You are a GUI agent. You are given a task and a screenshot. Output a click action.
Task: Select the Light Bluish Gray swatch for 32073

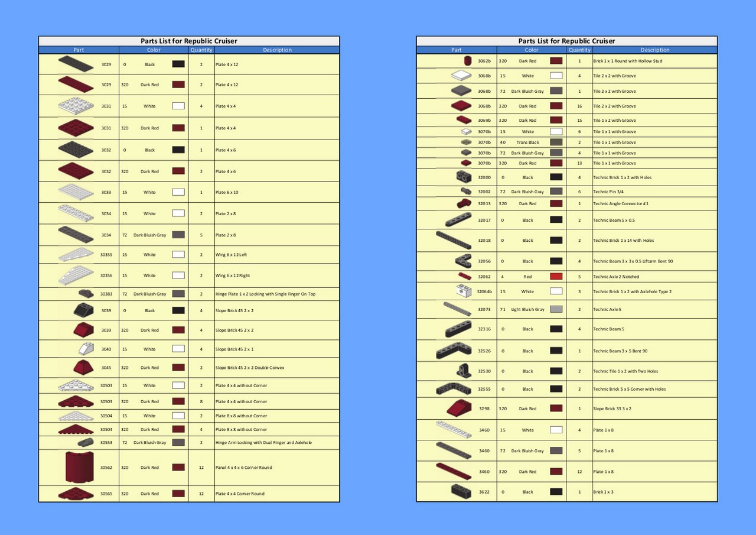(556, 309)
